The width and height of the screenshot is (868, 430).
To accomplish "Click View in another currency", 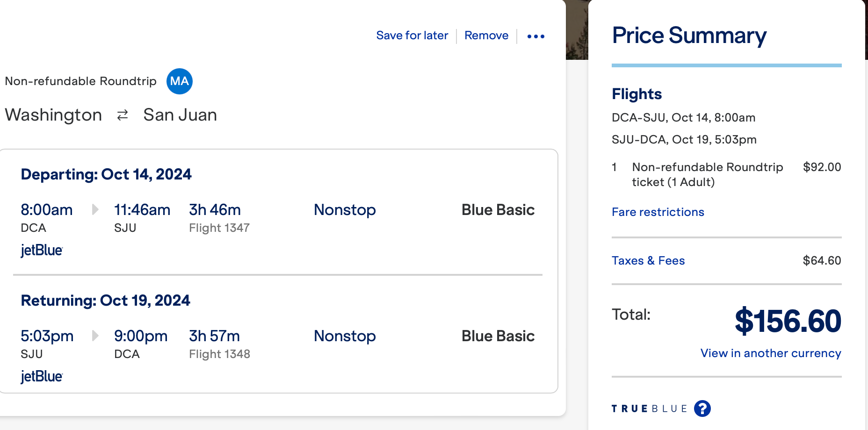I will click(x=770, y=353).
